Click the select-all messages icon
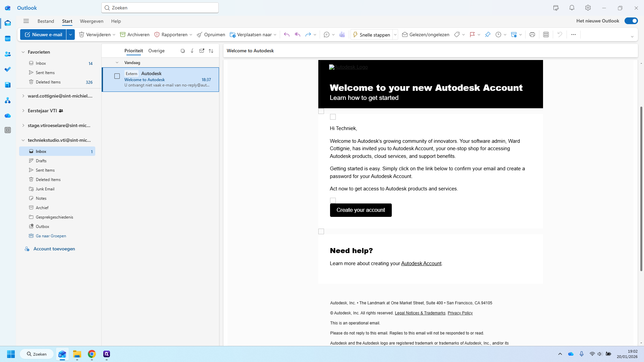The height and width of the screenshot is (362, 644). click(x=183, y=51)
